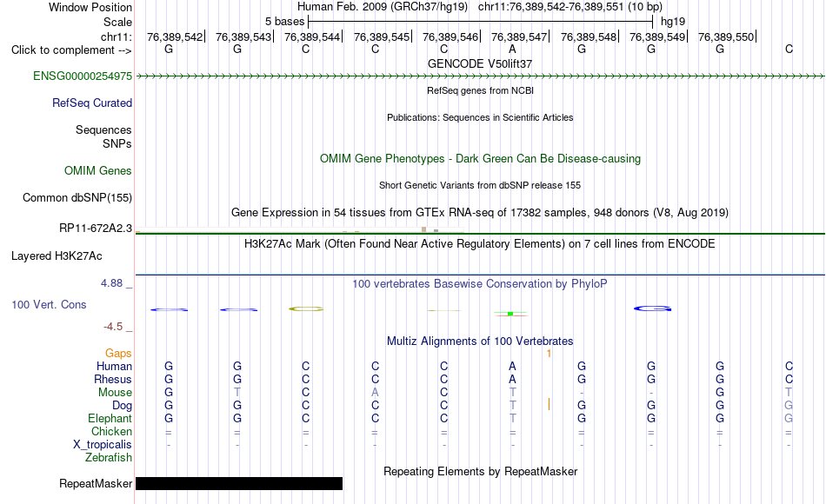
Task: Click the RefSeq Curated track label
Action: pyautogui.click(x=91, y=103)
